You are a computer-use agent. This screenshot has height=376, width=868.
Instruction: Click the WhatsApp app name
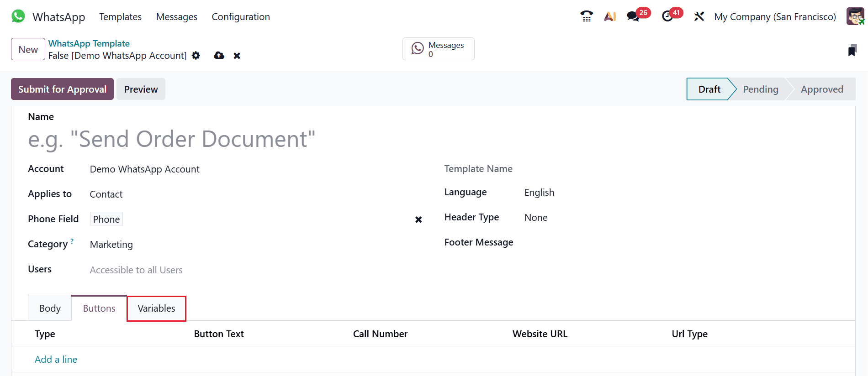(59, 17)
